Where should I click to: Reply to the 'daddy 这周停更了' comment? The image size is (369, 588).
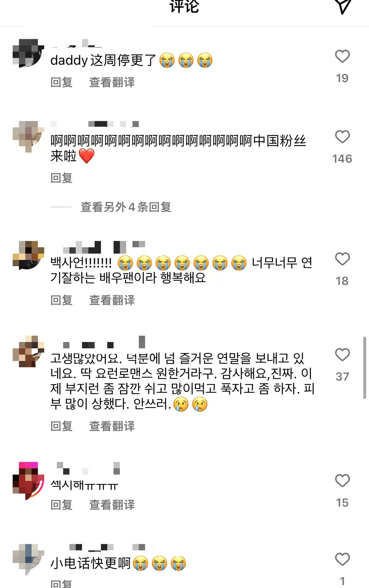(61, 82)
